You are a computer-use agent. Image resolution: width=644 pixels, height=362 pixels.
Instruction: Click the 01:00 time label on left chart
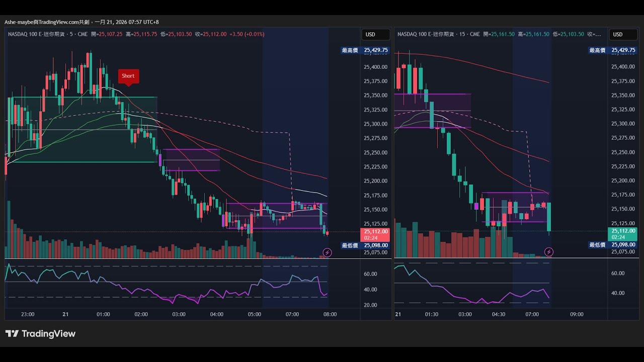pos(103,314)
